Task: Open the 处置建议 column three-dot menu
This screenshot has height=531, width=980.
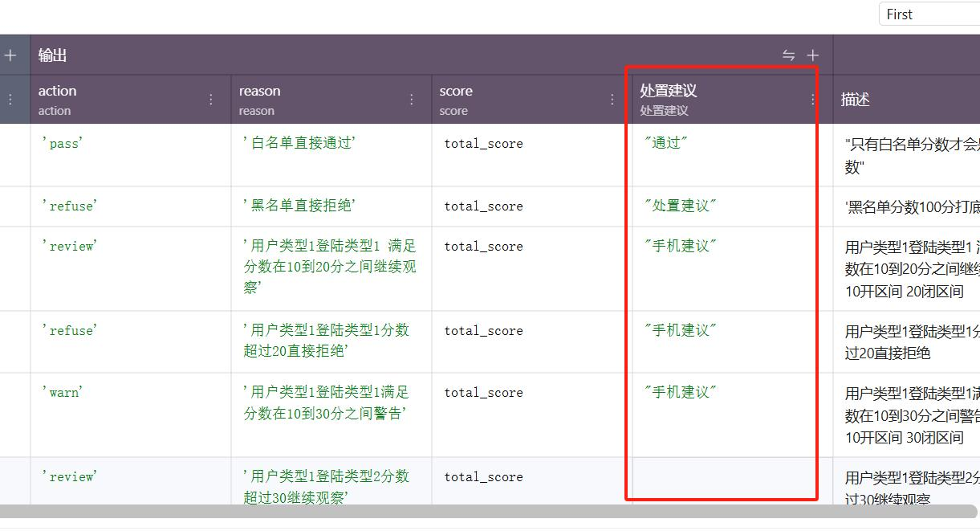Action: coord(812,100)
